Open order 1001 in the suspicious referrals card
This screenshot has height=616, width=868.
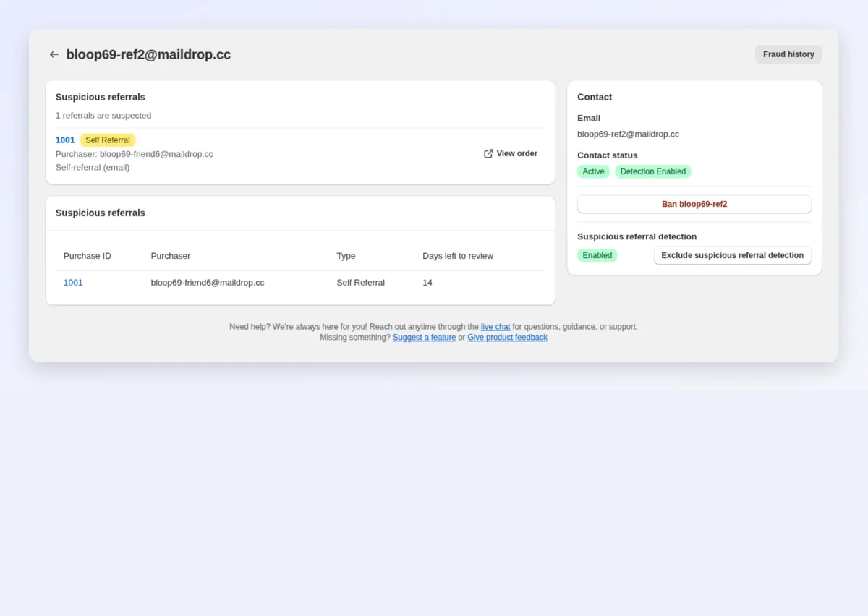(65, 140)
